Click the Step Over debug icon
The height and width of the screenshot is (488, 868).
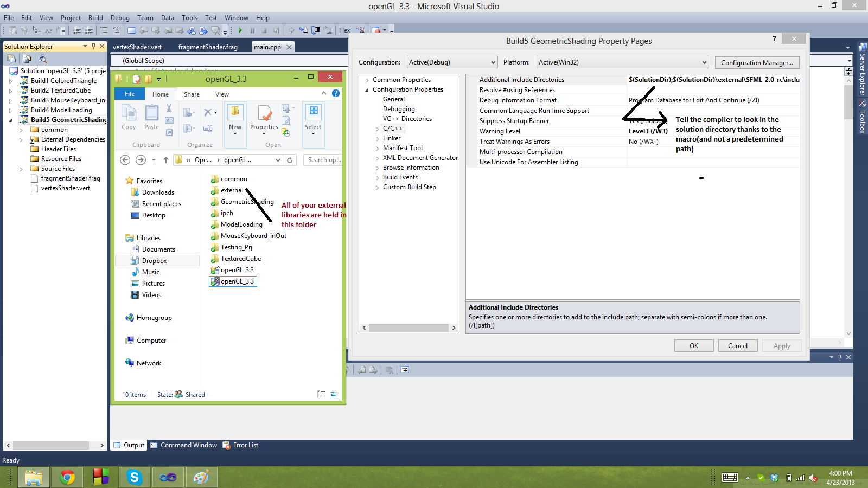[x=316, y=30]
